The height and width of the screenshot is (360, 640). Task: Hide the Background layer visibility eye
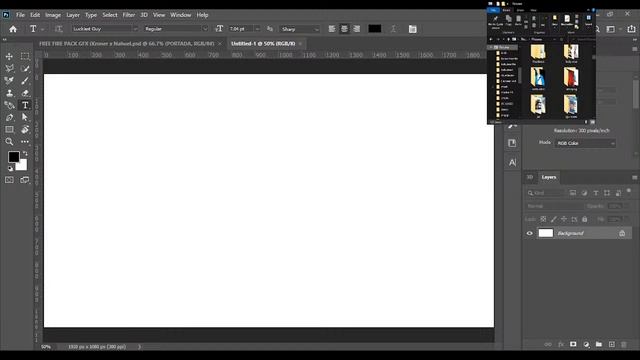[x=529, y=233]
